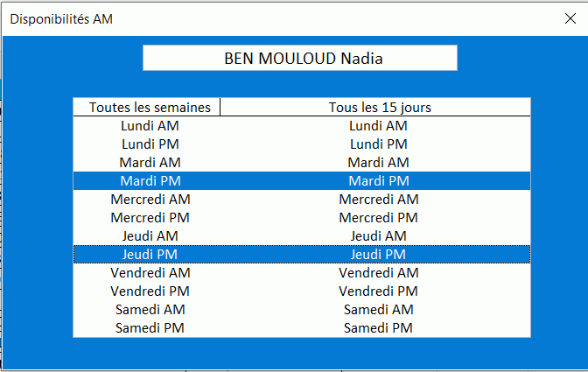The width and height of the screenshot is (588, 372).
Task: Choose Jeudi AM in Toutes les semaines column
Action: (x=150, y=235)
